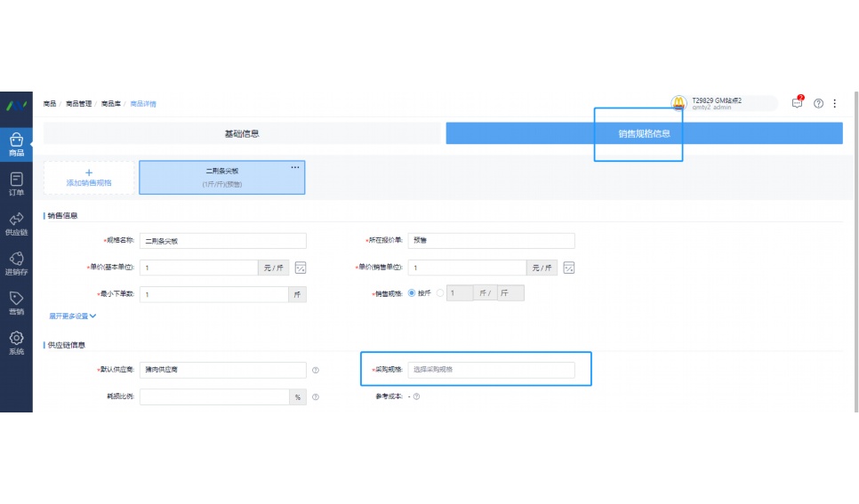Open the message notifications icon with badge
The height and width of the screenshot is (504, 859).
[797, 103]
